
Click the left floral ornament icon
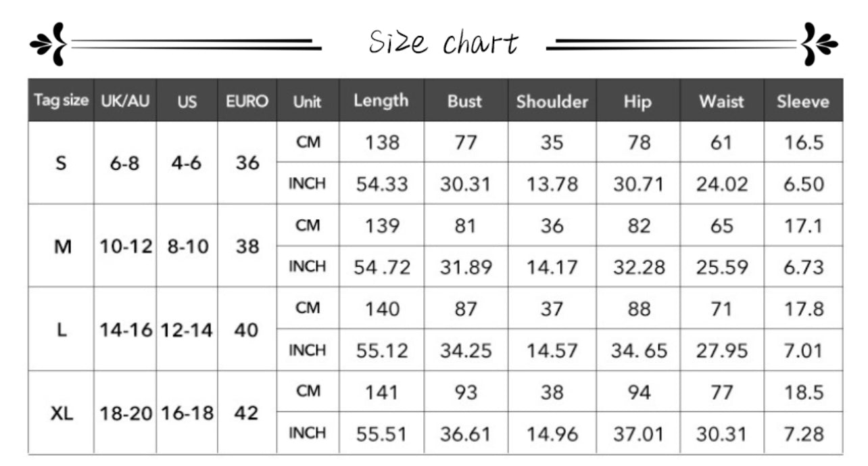pos(48,44)
